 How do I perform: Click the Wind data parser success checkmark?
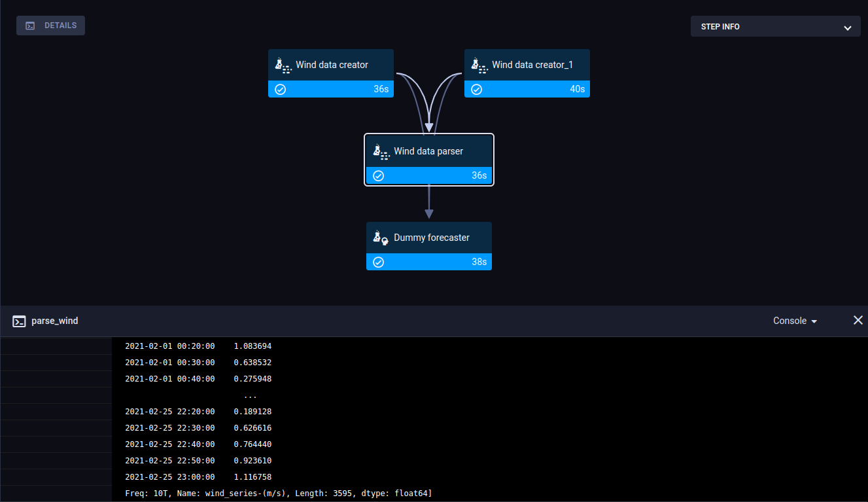(379, 176)
